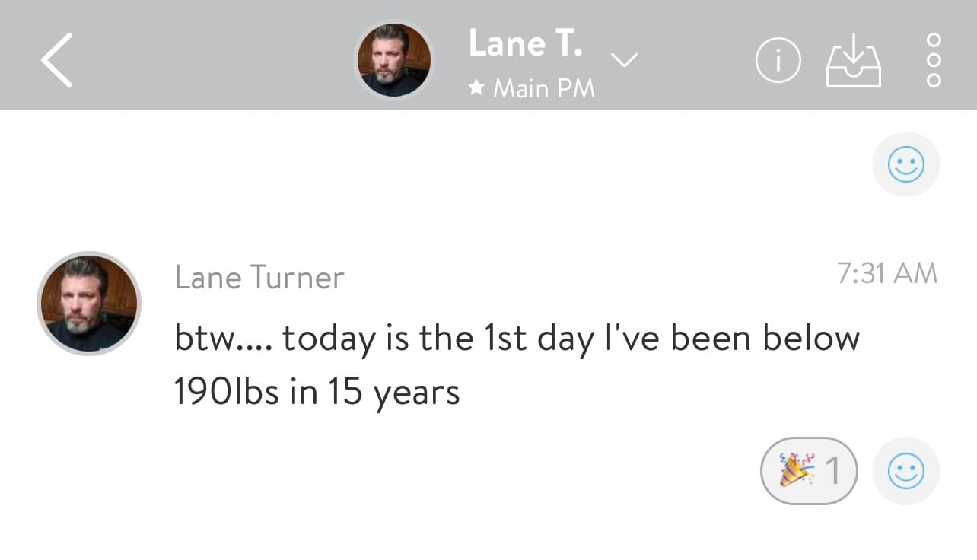
Task: Go back using the left arrow
Action: pyautogui.click(x=57, y=59)
